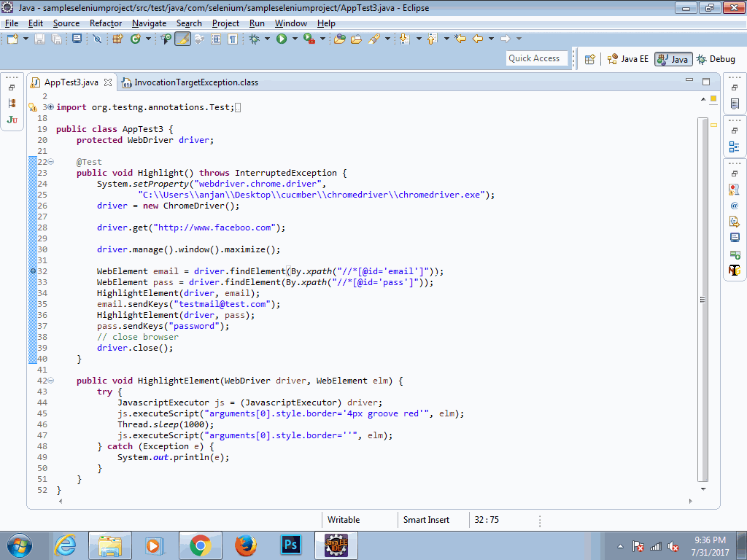Open the Task List icon in right trim

735,104
